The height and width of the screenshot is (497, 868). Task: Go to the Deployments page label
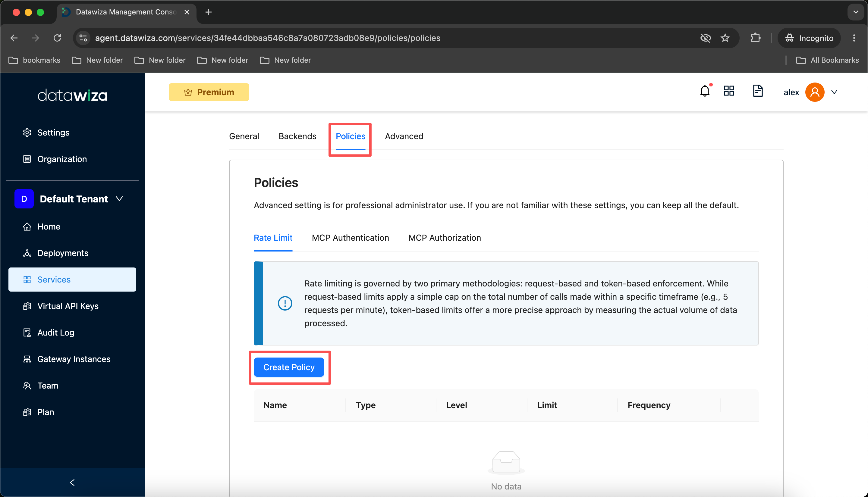coord(63,253)
